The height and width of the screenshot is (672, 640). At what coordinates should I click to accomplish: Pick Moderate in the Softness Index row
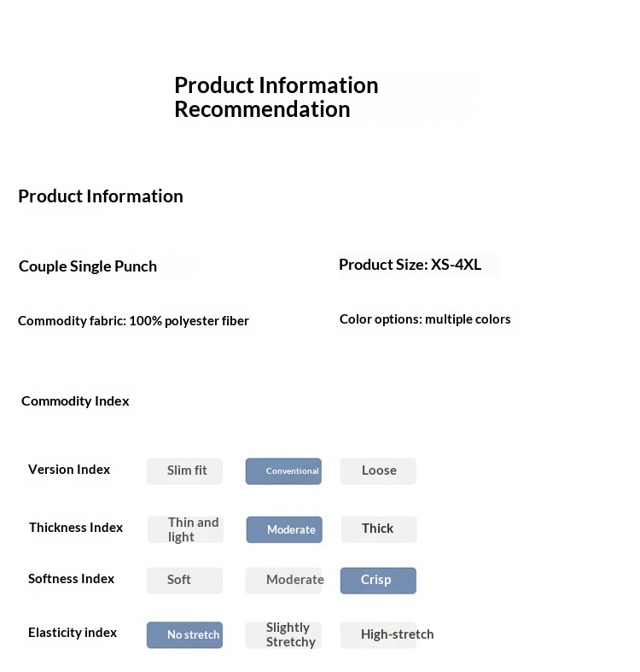point(284,581)
